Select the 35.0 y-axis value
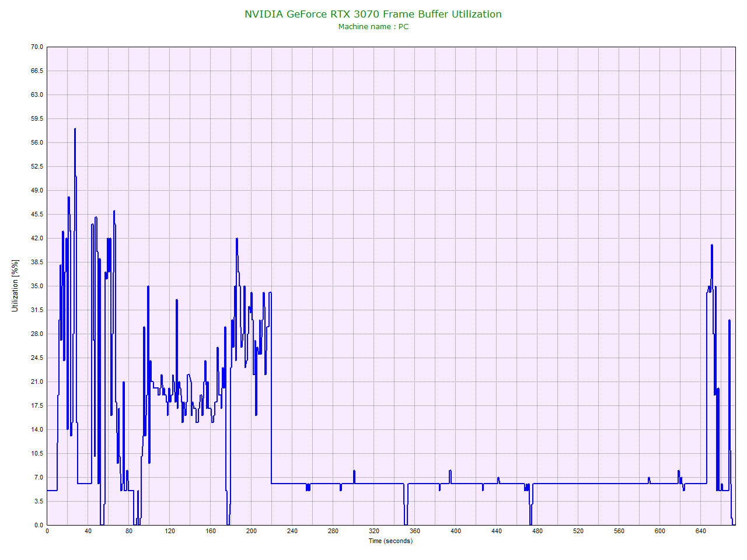The height and width of the screenshot is (560, 747). click(37, 286)
